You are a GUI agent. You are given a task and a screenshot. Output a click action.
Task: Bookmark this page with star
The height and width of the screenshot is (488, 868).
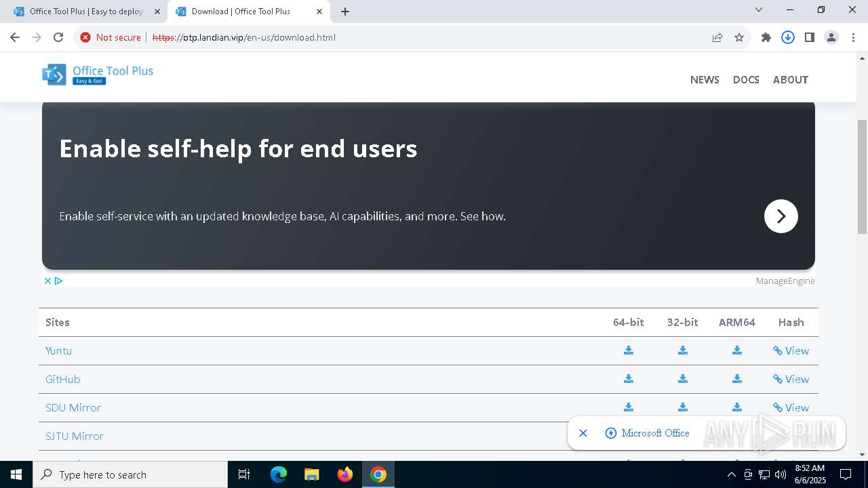(739, 37)
